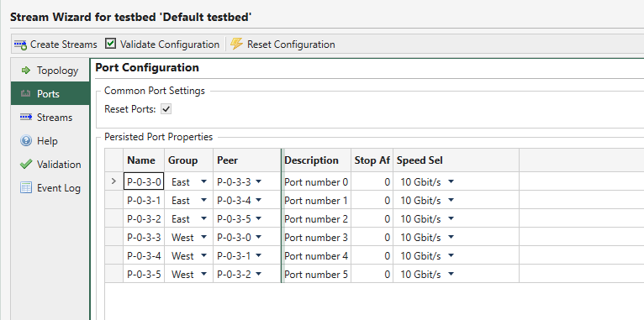This screenshot has width=644, height=320.
Task: Open Speed dropdown for Port number 3
Action: click(451, 237)
